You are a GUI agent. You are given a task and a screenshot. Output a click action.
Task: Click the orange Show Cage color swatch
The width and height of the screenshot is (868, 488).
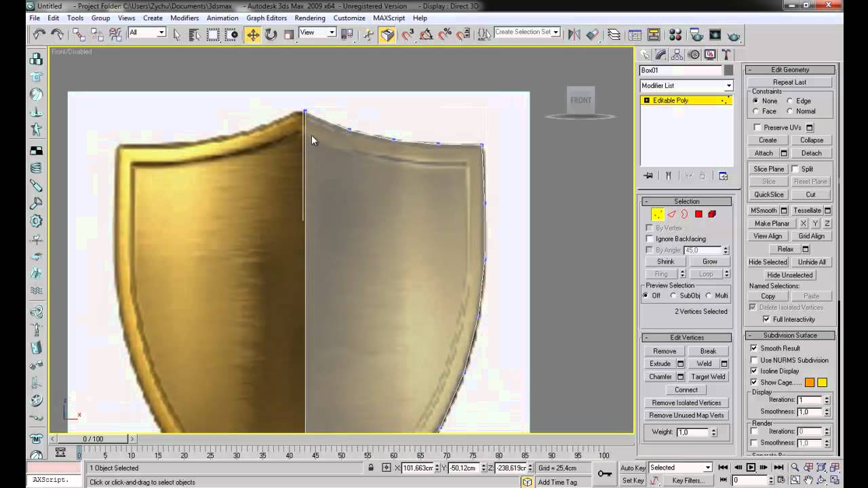click(810, 382)
